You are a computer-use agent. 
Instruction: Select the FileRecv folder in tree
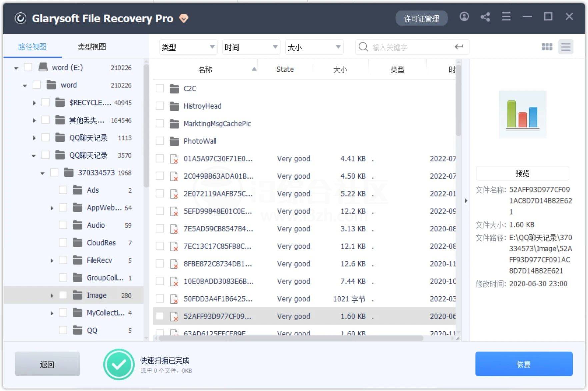(x=73, y=260)
